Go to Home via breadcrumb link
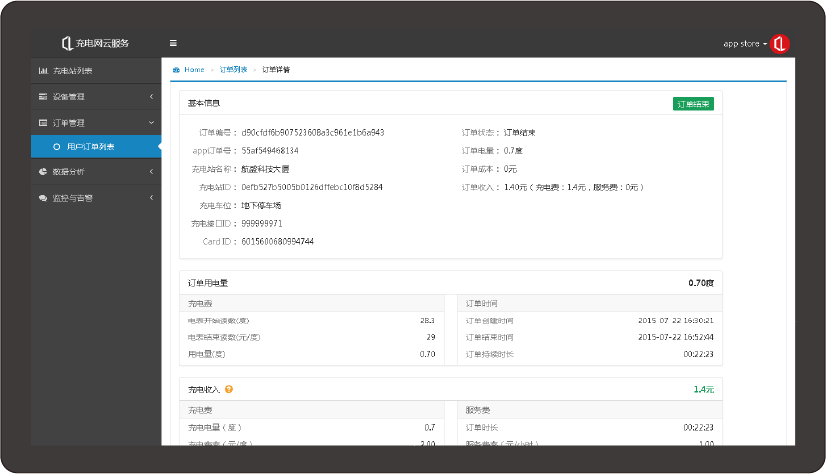 tap(194, 70)
